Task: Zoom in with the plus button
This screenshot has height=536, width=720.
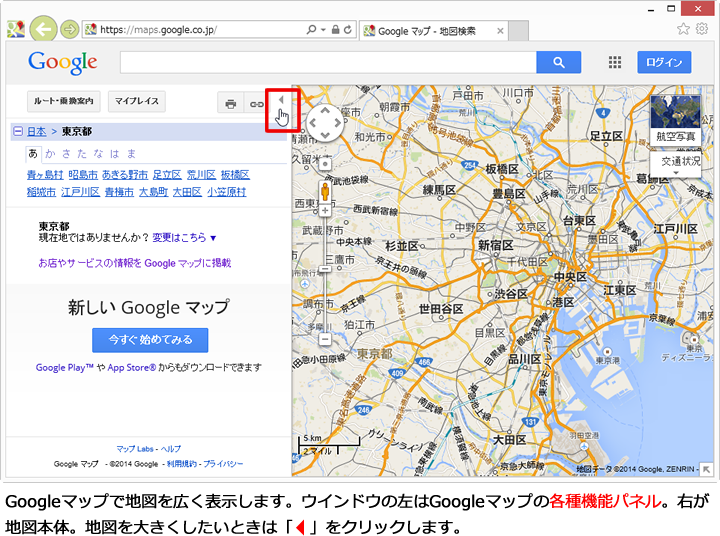Action: [325, 210]
